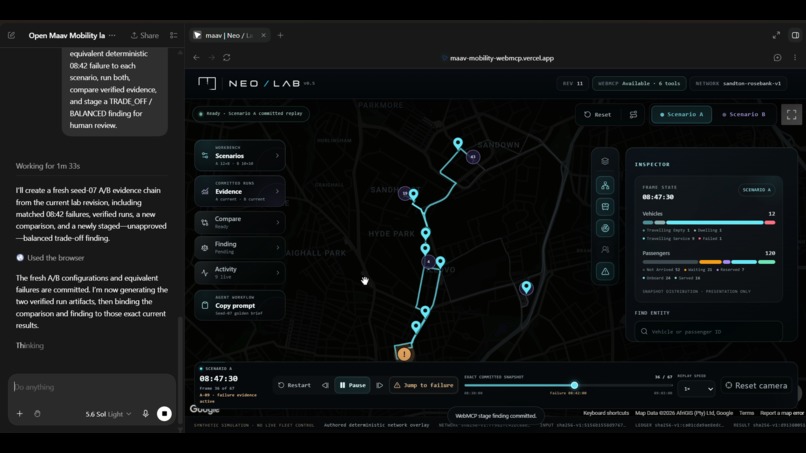This screenshot has width=806, height=453.
Task: Toggle the chat sidebar list icon
Action: click(174, 35)
